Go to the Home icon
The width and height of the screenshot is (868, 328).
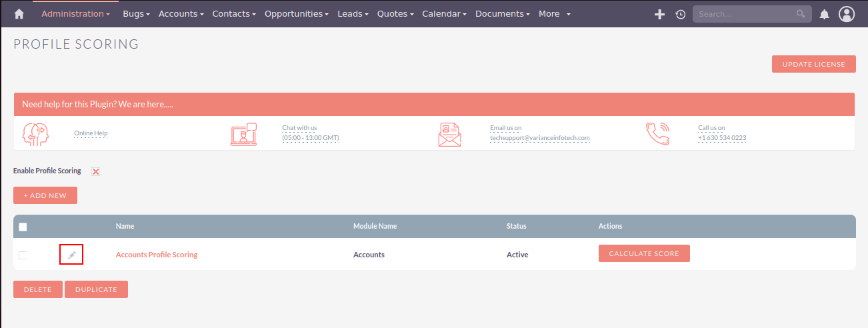(x=19, y=14)
